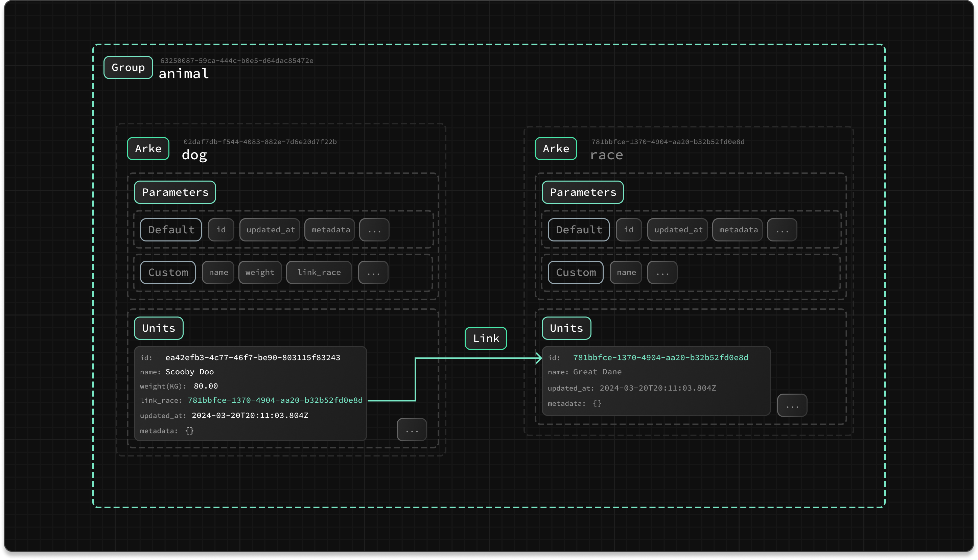Select the Parameters label in the race arke
This screenshot has height=560, width=978.
pyautogui.click(x=583, y=192)
